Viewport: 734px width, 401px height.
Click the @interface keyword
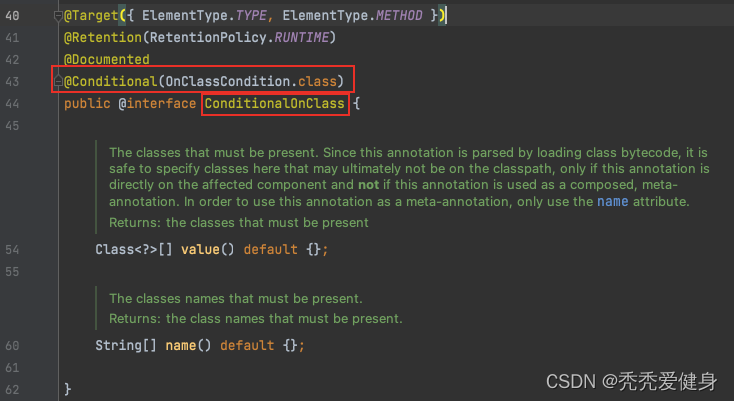point(157,103)
